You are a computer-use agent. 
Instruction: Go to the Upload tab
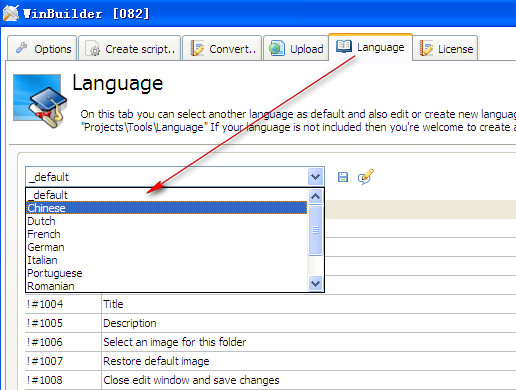coord(296,49)
